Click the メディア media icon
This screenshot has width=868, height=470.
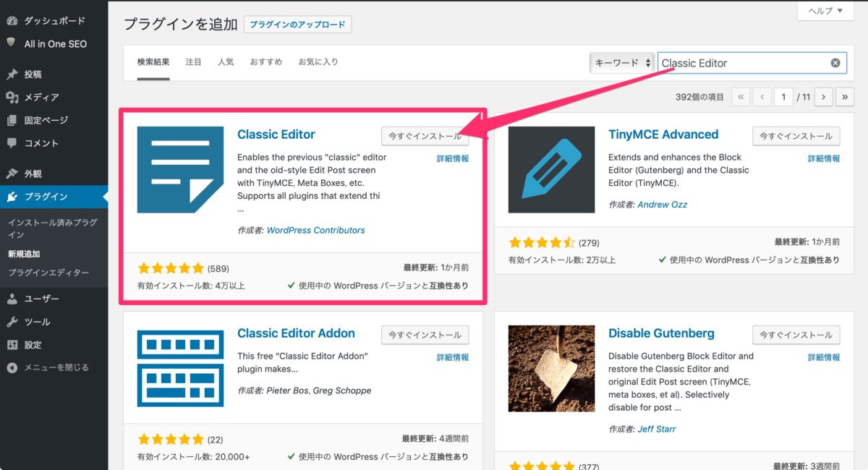coord(12,97)
